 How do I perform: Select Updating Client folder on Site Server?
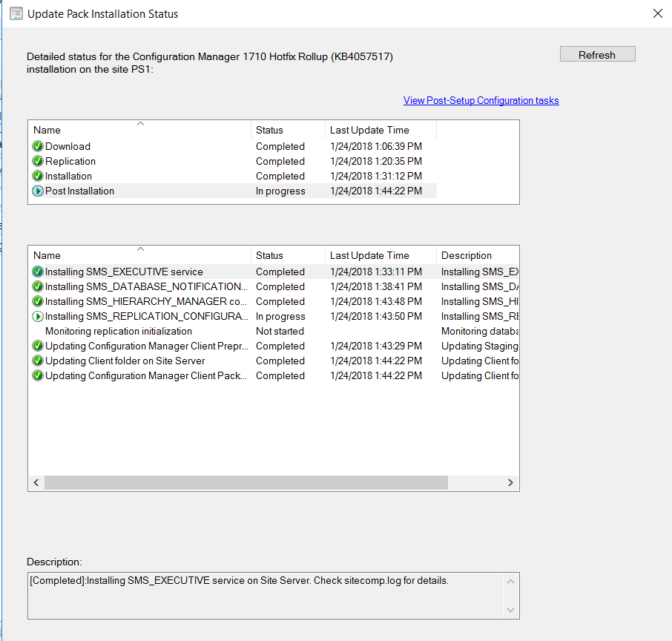[274, 361]
